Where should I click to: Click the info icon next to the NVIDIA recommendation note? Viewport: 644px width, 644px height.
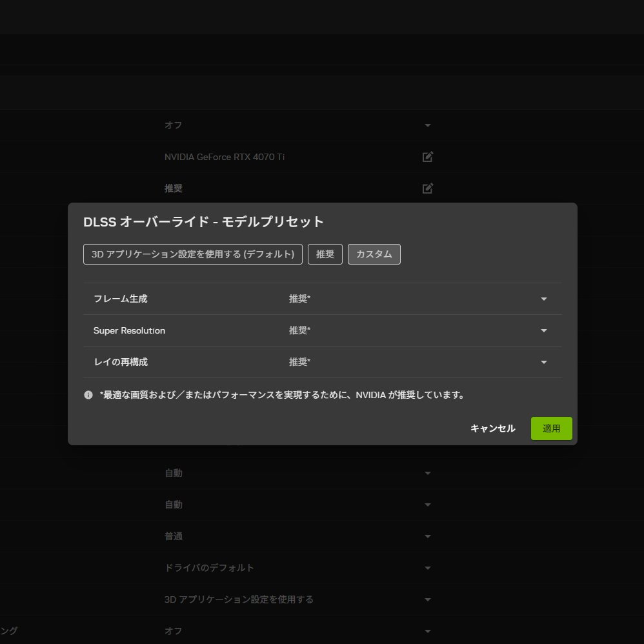tap(88, 394)
